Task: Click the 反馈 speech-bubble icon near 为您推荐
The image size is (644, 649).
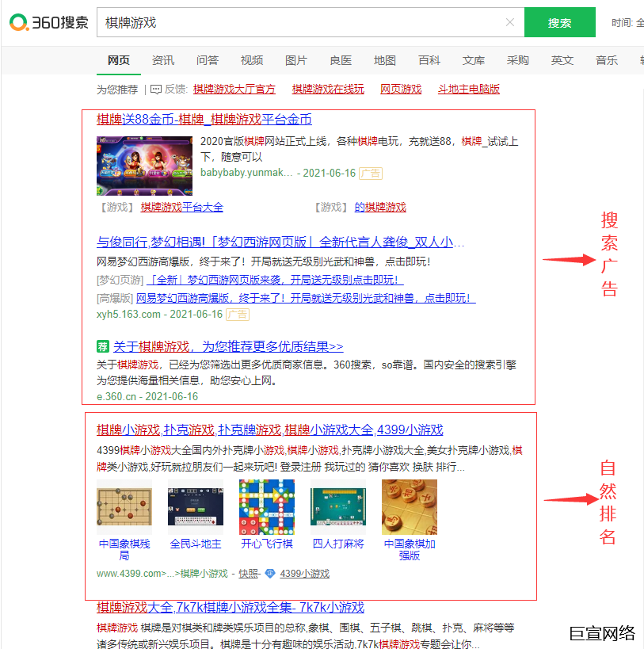Action: tap(156, 89)
